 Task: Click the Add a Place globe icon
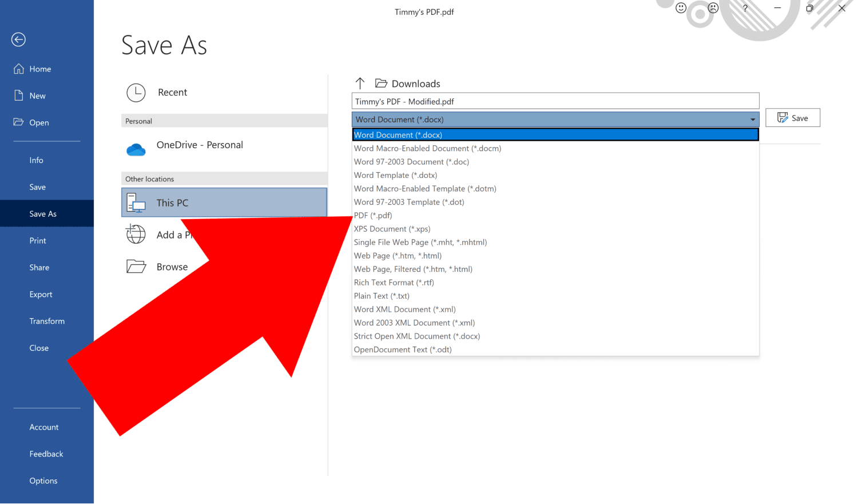pos(136,234)
